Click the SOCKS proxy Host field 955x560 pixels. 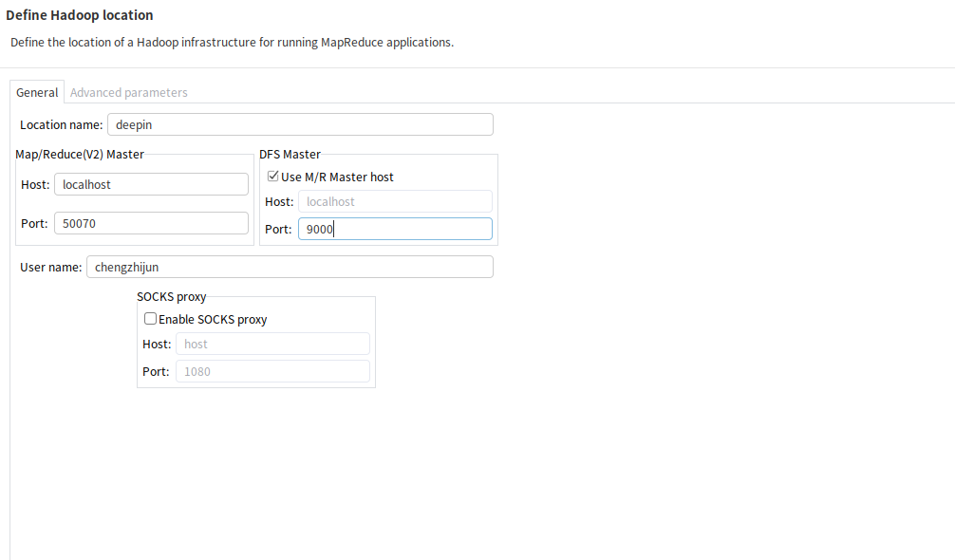pos(272,344)
